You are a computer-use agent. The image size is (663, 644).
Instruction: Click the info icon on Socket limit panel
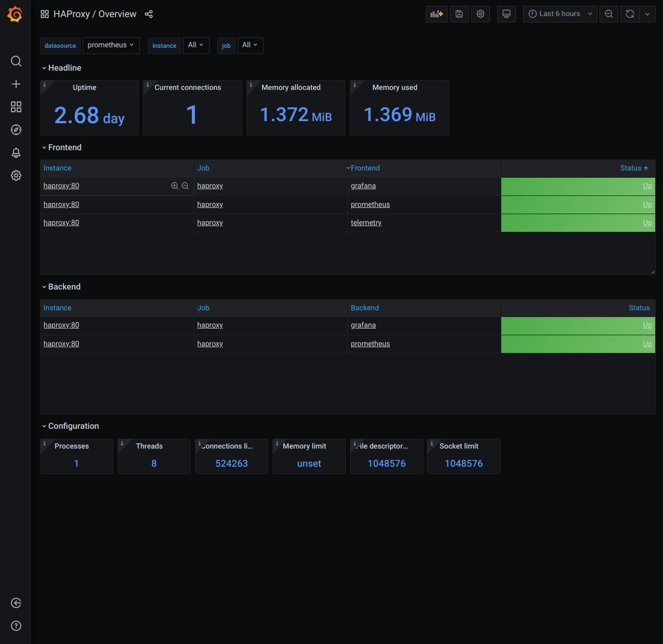432,443
